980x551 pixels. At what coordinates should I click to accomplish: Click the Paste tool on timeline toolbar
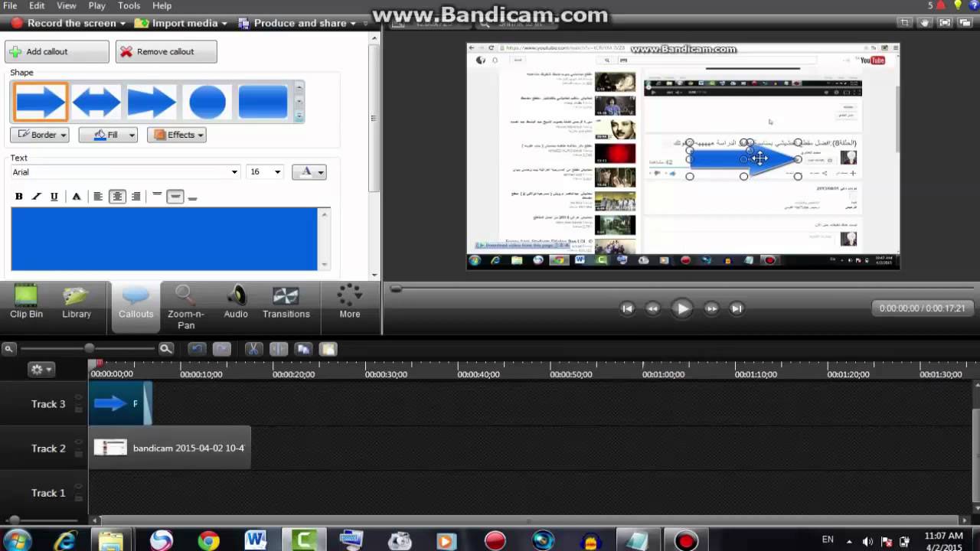(x=328, y=349)
